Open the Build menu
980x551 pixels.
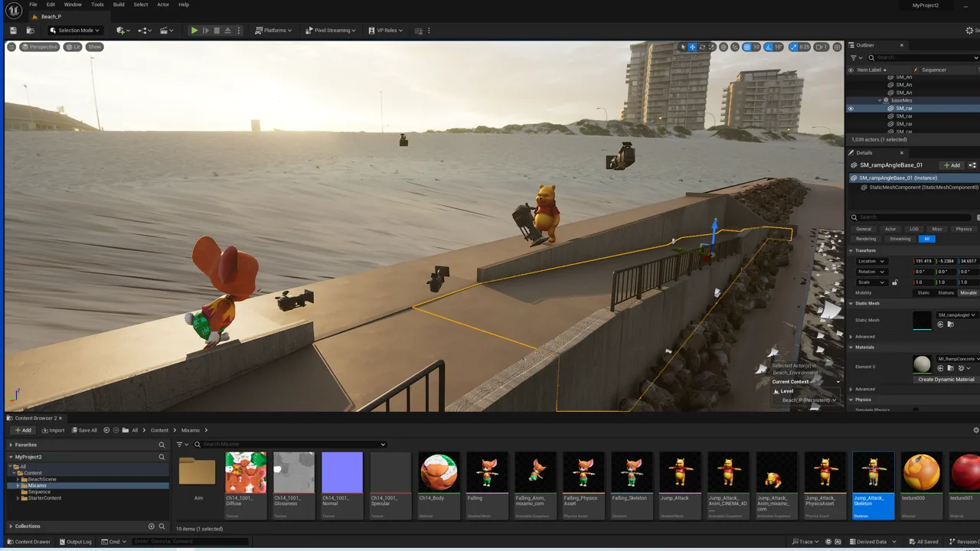pos(119,5)
